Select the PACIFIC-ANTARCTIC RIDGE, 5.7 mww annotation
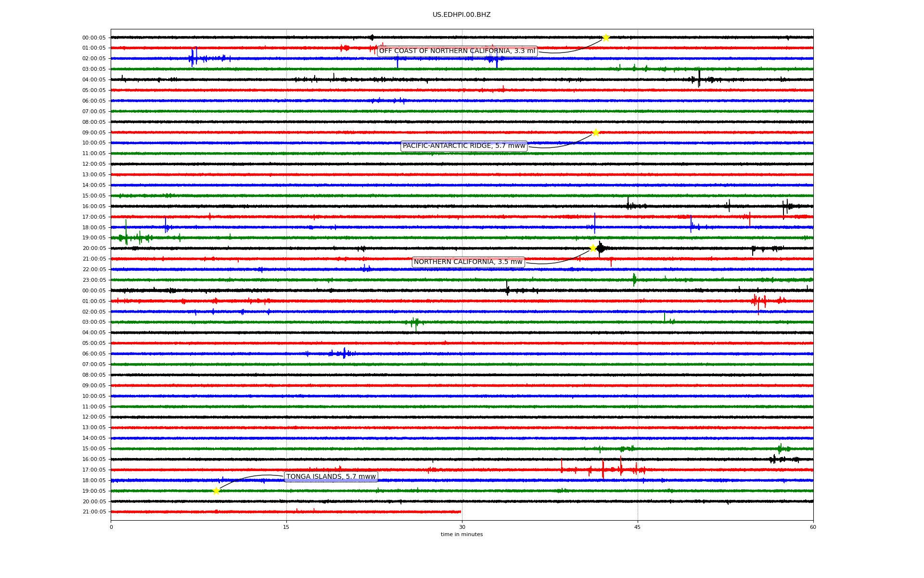 [463, 146]
